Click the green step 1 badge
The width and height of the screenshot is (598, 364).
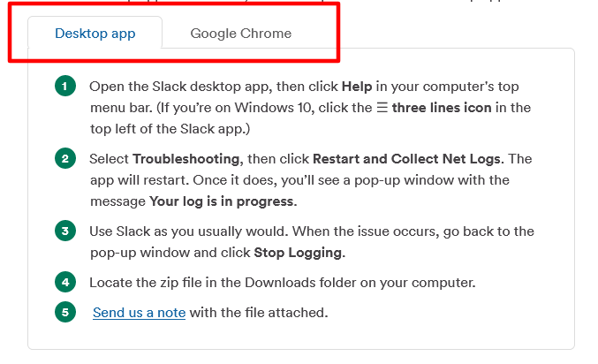pos(64,87)
